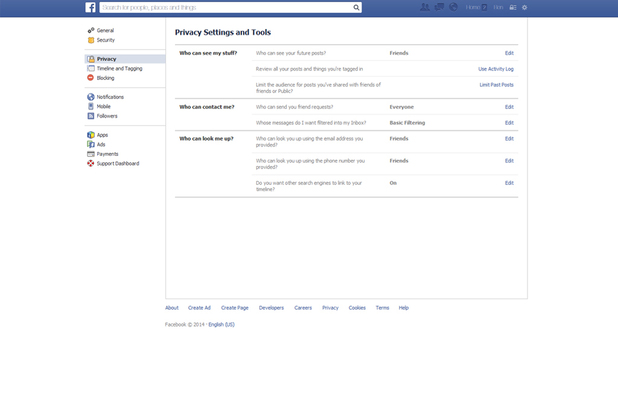Click the Security badge icon

click(91, 40)
